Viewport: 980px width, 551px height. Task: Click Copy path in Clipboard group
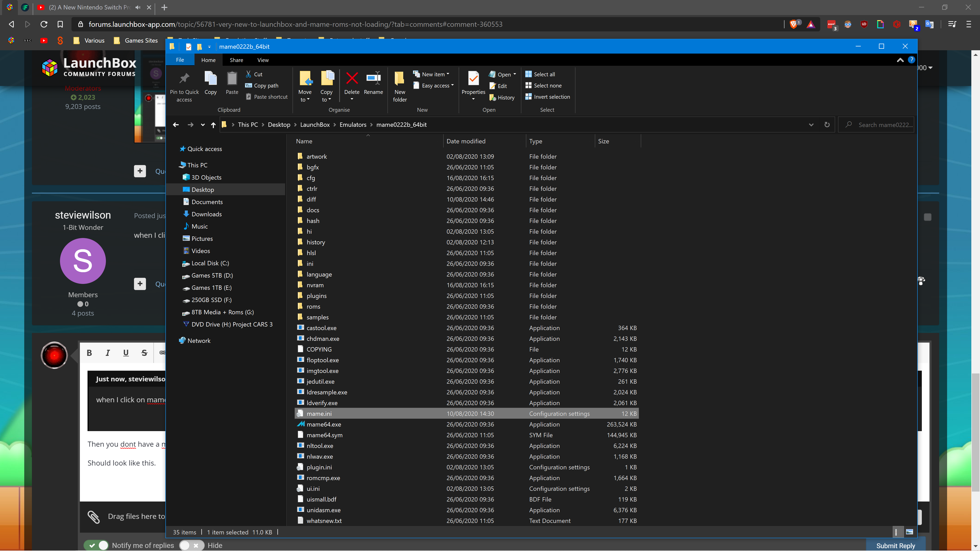[x=262, y=85]
